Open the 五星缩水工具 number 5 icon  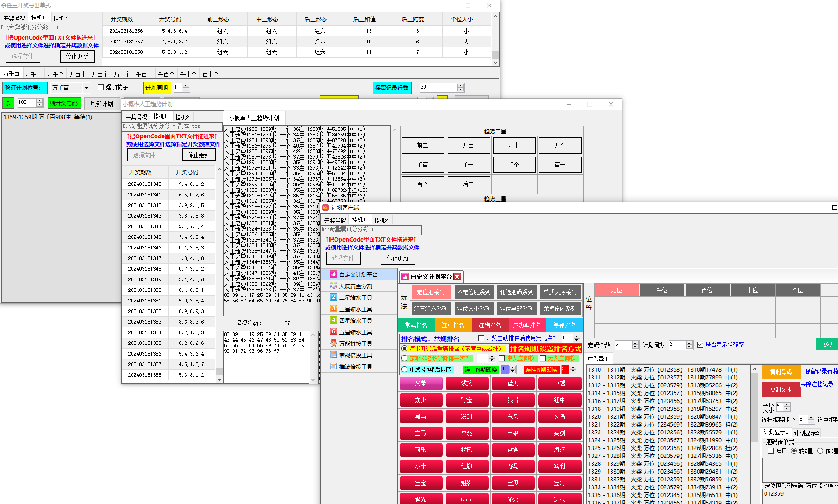tap(334, 332)
